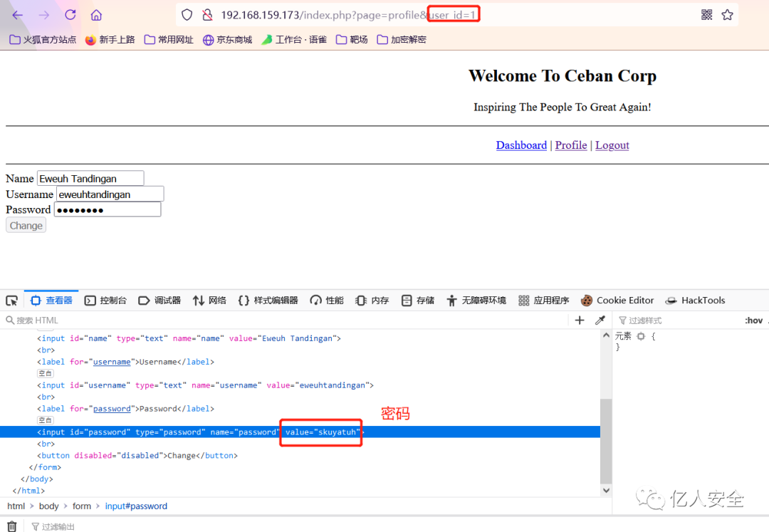This screenshot has width=769, height=532.
Task: Switch to the 样式编辑器 style editor tab
Action: [268, 301]
